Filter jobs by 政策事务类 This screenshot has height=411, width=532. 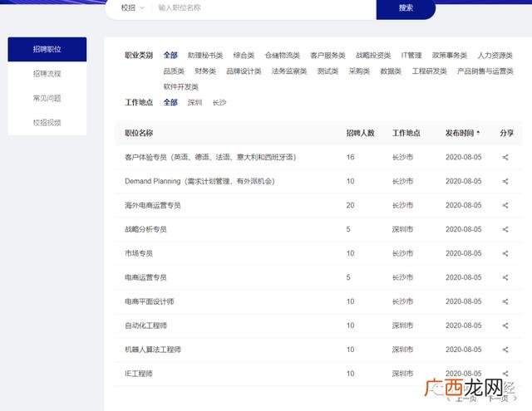pyautogui.click(x=450, y=56)
